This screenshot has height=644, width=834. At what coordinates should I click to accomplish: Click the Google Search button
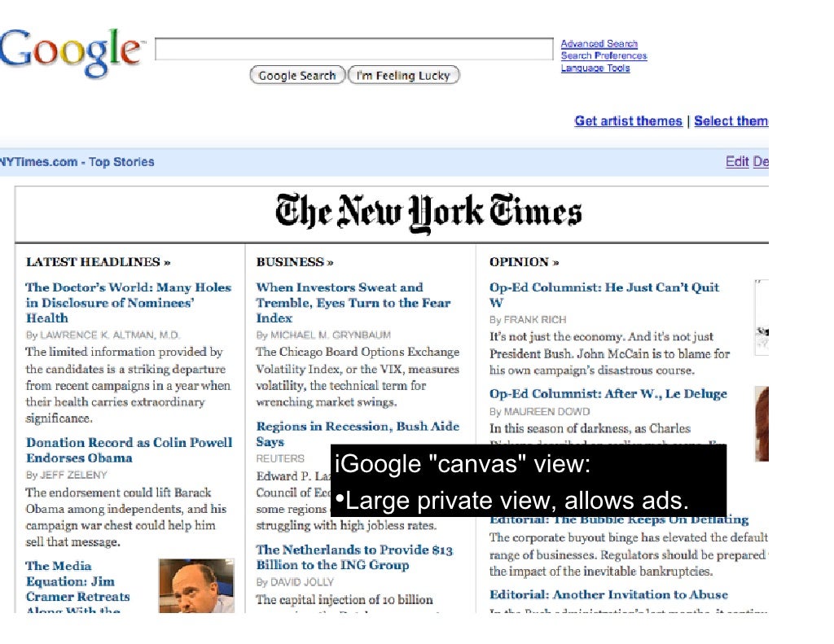pyautogui.click(x=297, y=76)
